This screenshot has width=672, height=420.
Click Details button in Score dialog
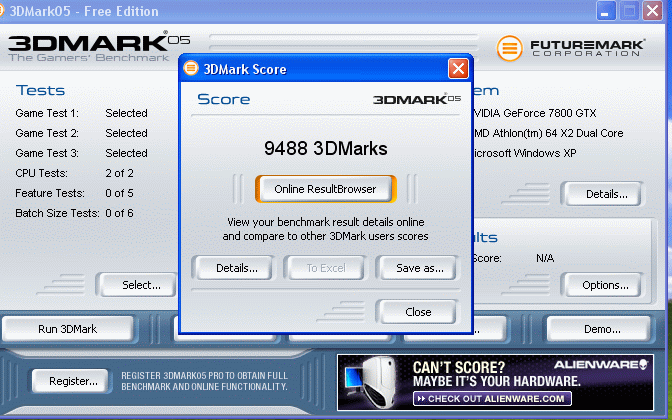click(x=232, y=268)
